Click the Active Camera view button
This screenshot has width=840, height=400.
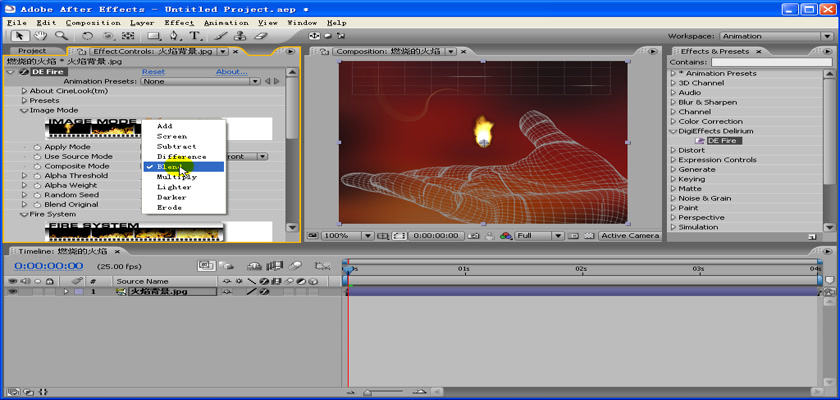pos(629,236)
